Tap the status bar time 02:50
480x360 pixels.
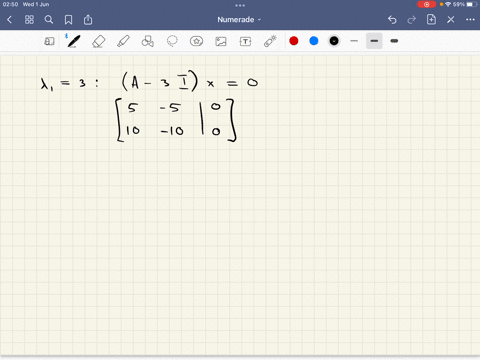pos(10,4)
